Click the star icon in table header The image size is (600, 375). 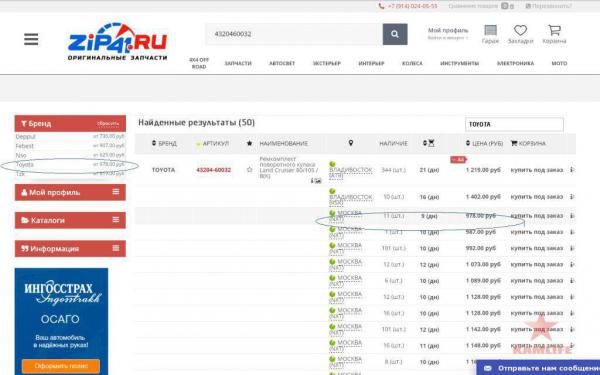(249, 143)
